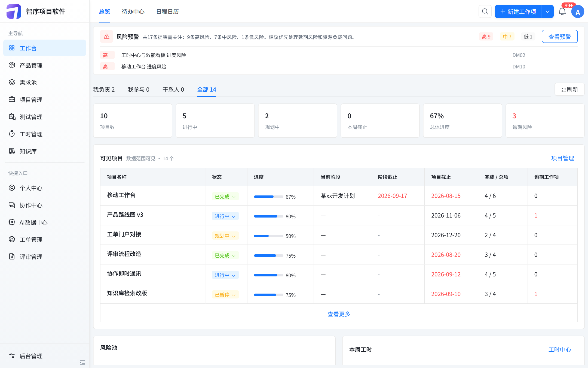Open the notification bell
588x368 pixels.
562,11
